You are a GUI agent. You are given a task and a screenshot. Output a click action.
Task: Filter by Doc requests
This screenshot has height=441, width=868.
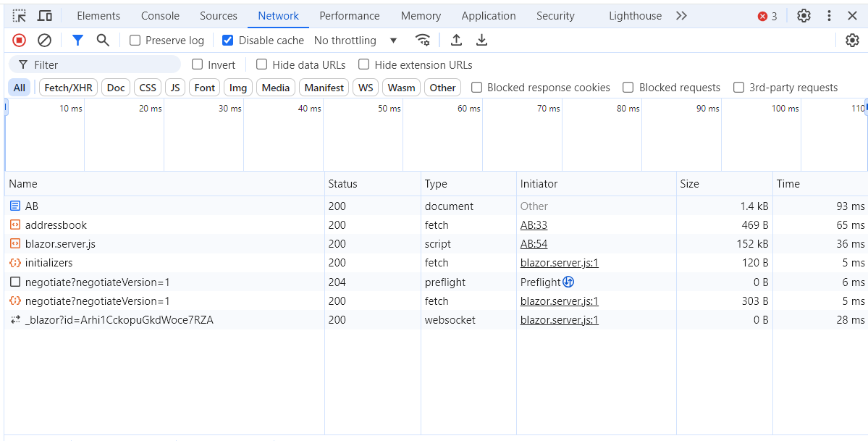click(116, 88)
